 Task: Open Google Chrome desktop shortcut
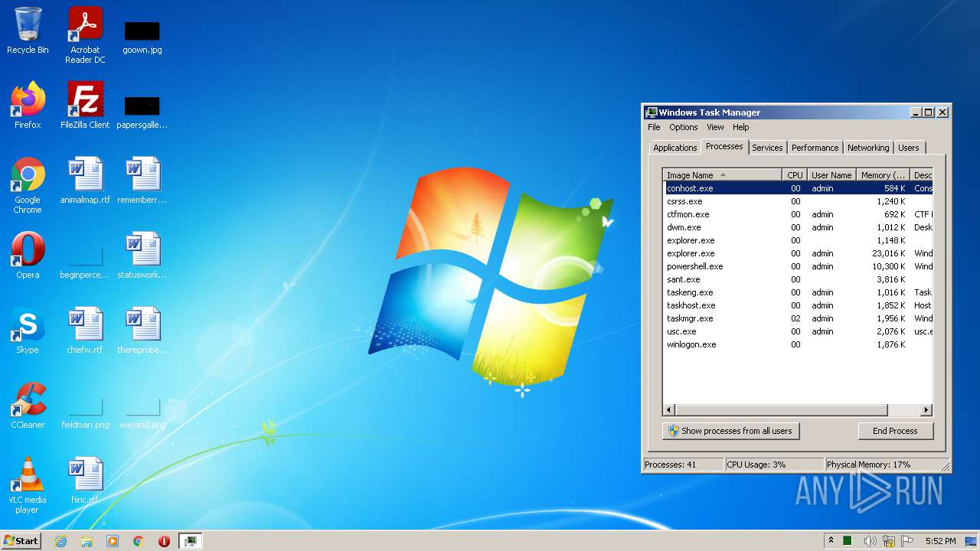click(28, 185)
